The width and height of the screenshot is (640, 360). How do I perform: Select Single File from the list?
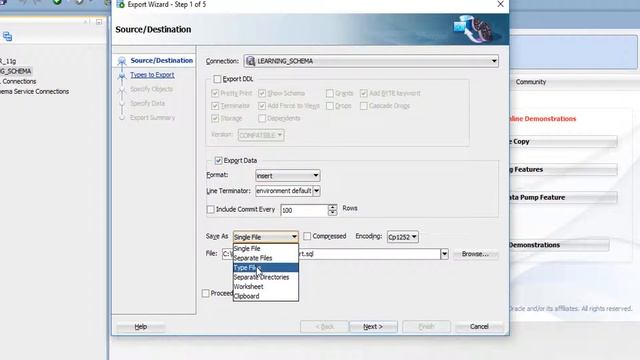pos(266,249)
